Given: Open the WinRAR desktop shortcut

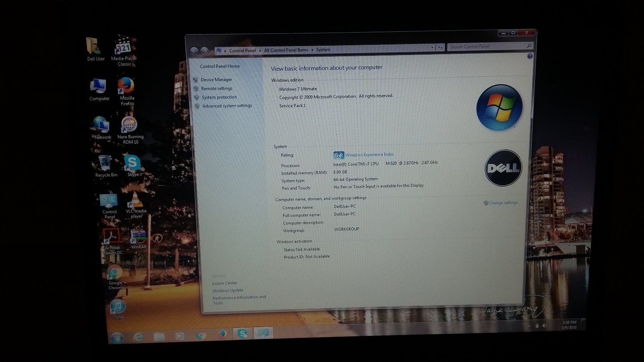Looking at the screenshot, I should point(138,239).
